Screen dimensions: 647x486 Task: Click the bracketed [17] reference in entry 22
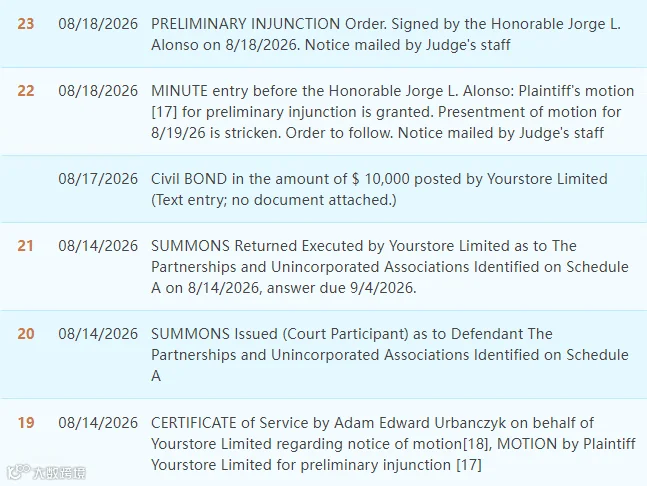point(164,112)
